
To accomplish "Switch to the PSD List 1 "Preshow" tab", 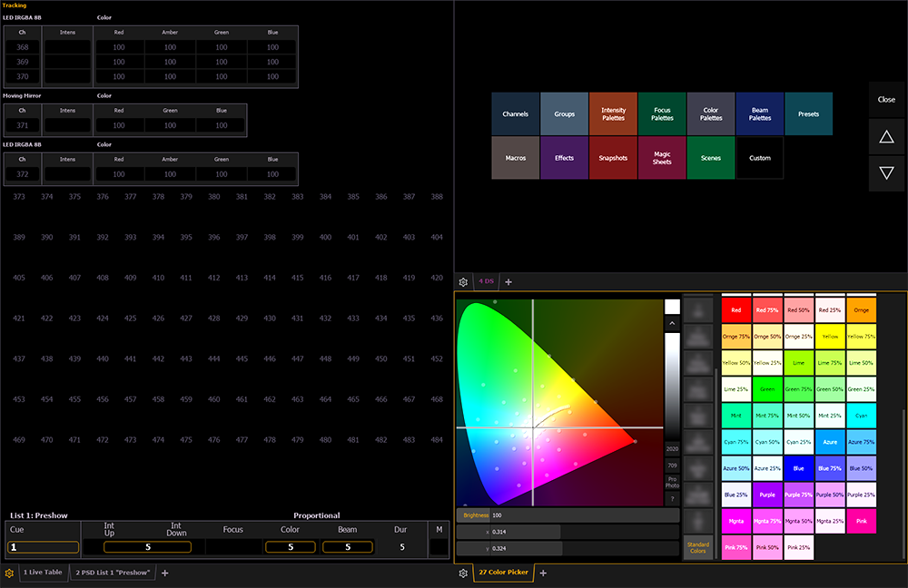I will point(113,573).
